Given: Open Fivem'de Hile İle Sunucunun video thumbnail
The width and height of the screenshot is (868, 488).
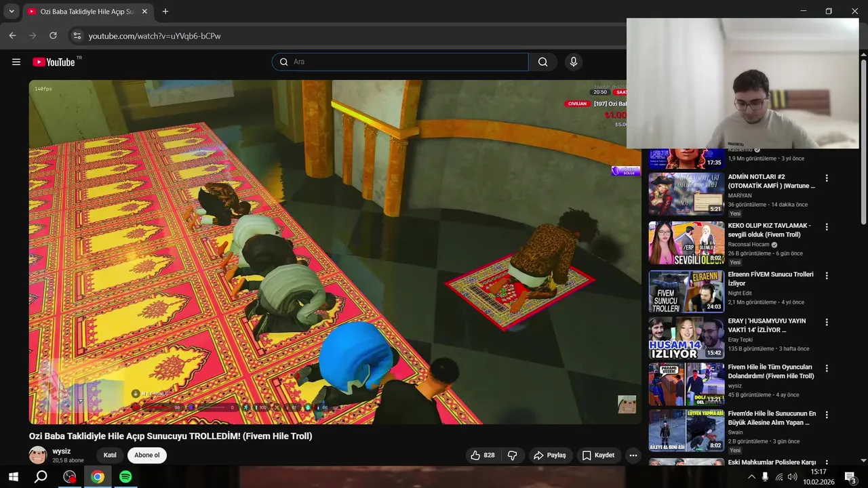Looking at the screenshot, I should point(686,430).
